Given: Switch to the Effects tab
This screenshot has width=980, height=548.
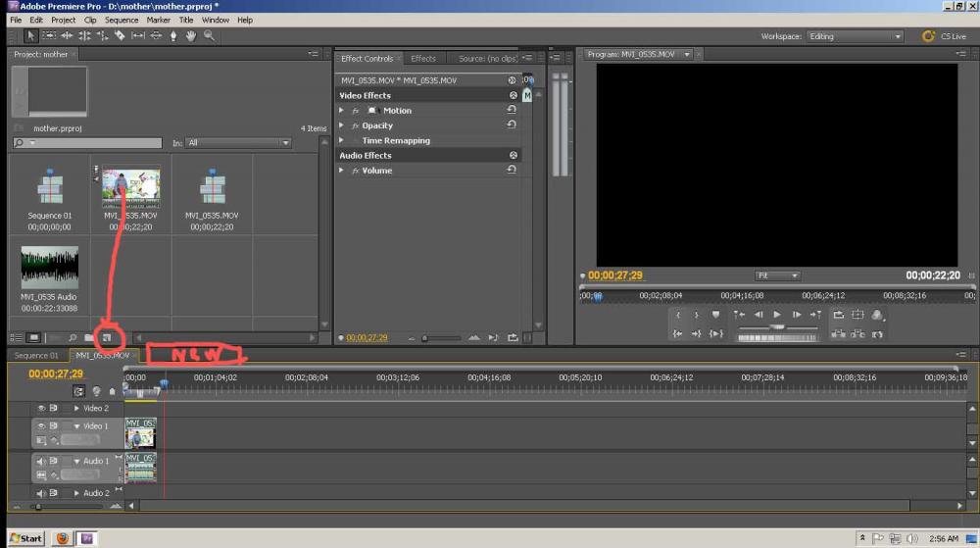Looking at the screenshot, I should pyautogui.click(x=423, y=59).
